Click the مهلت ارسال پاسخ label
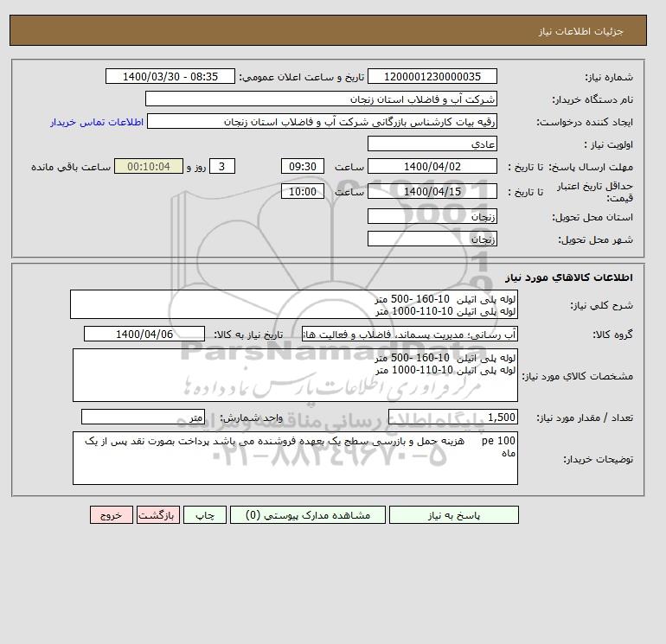This screenshot has height=644, width=666. (x=592, y=167)
